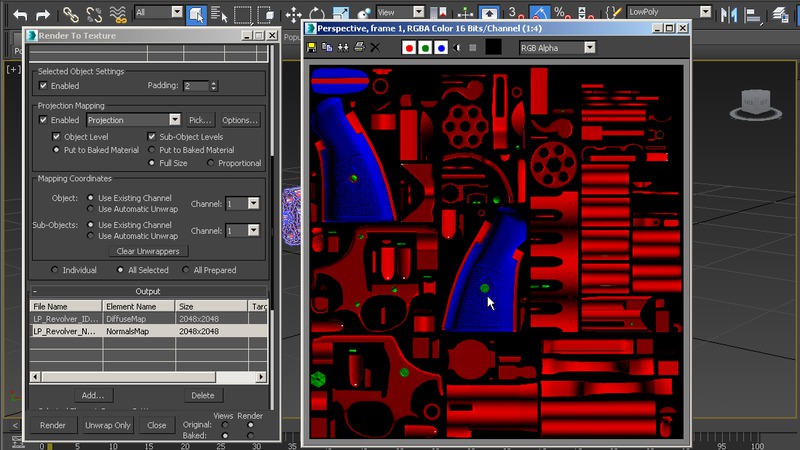Click the Print Image icon

coord(359,47)
